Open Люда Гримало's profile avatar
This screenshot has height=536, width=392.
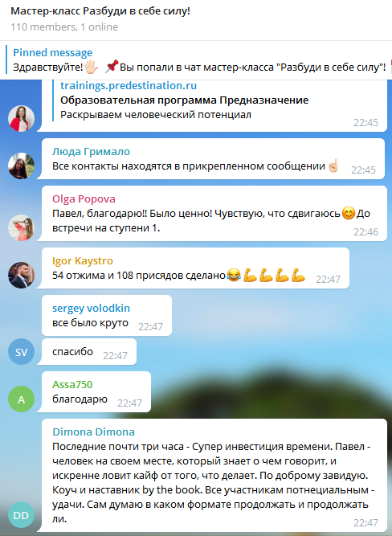point(21,166)
